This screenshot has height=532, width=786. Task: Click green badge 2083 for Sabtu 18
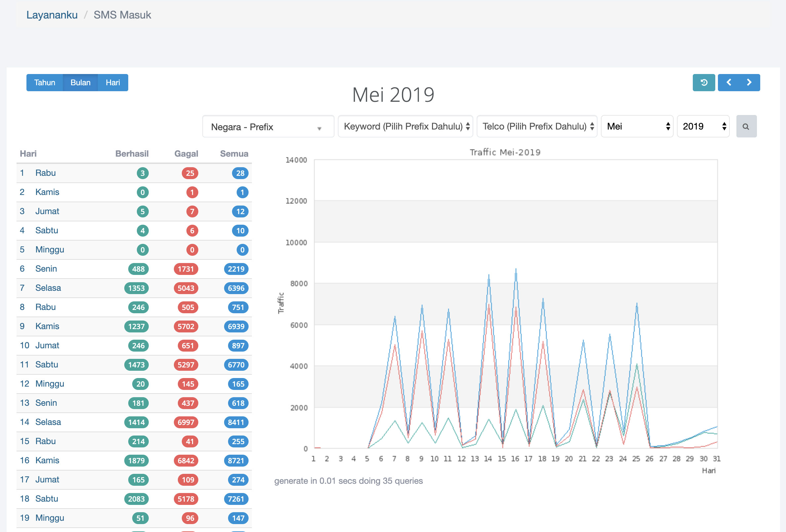(x=136, y=499)
